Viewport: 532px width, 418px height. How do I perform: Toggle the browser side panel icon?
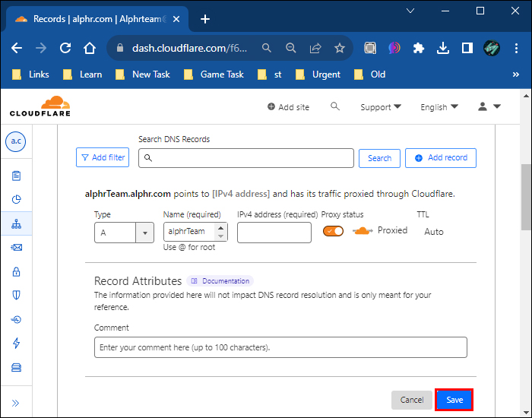coord(467,48)
